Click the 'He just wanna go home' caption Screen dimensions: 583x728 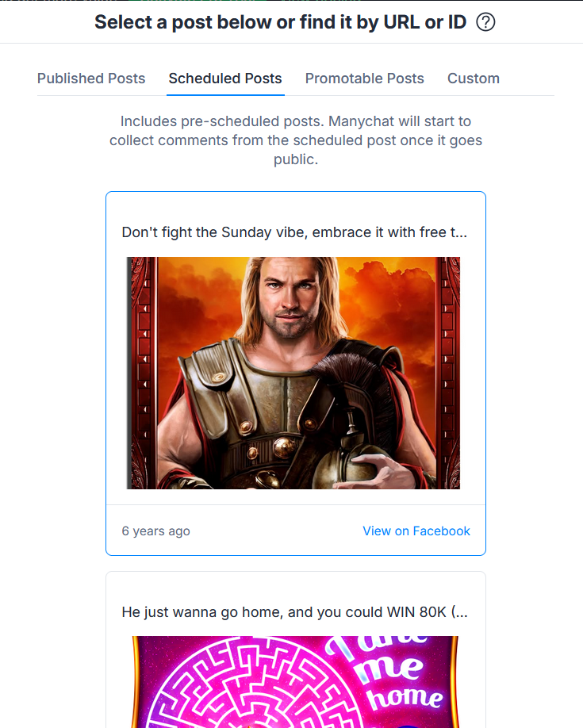click(294, 612)
